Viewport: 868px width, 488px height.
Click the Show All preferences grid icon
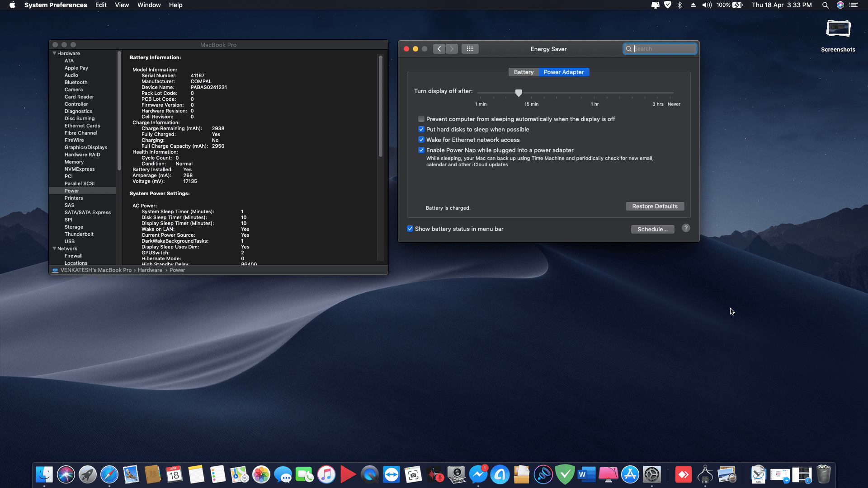(470, 49)
